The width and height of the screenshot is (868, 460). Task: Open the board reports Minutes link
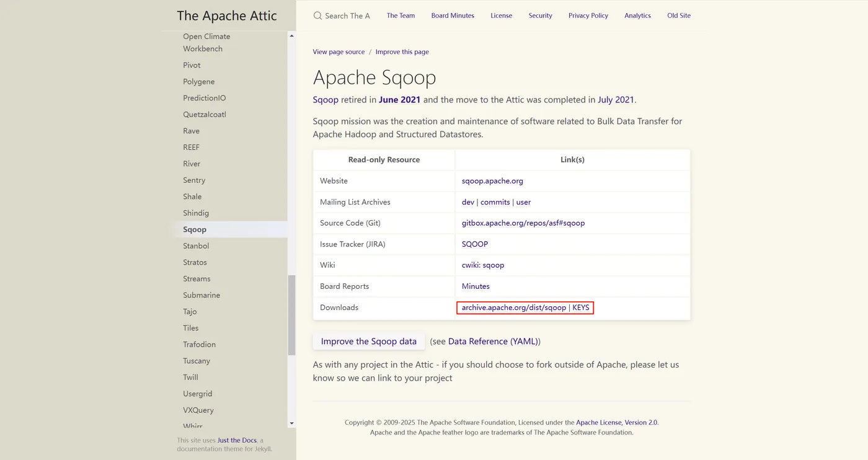476,286
